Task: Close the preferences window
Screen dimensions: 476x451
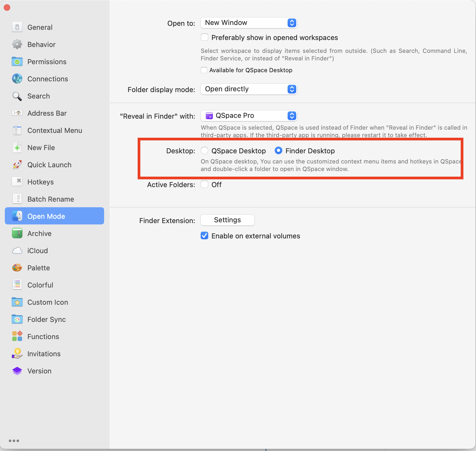Action: coord(7,8)
